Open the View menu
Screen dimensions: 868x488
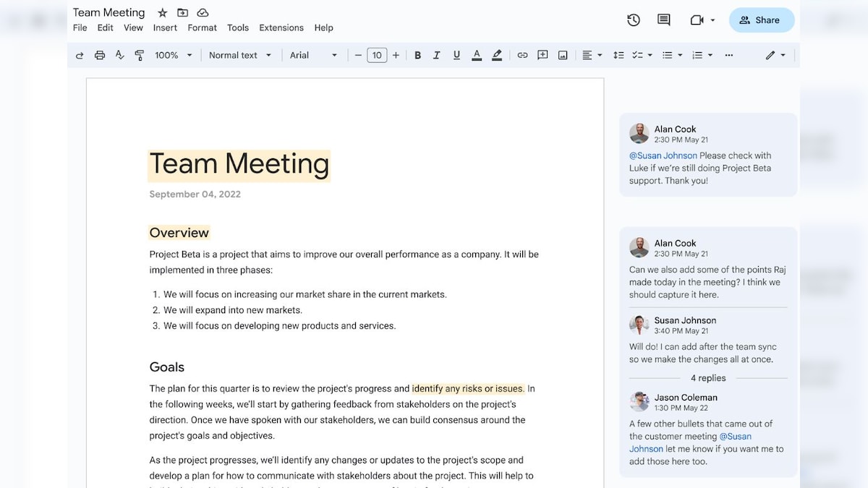tap(133, 27)
